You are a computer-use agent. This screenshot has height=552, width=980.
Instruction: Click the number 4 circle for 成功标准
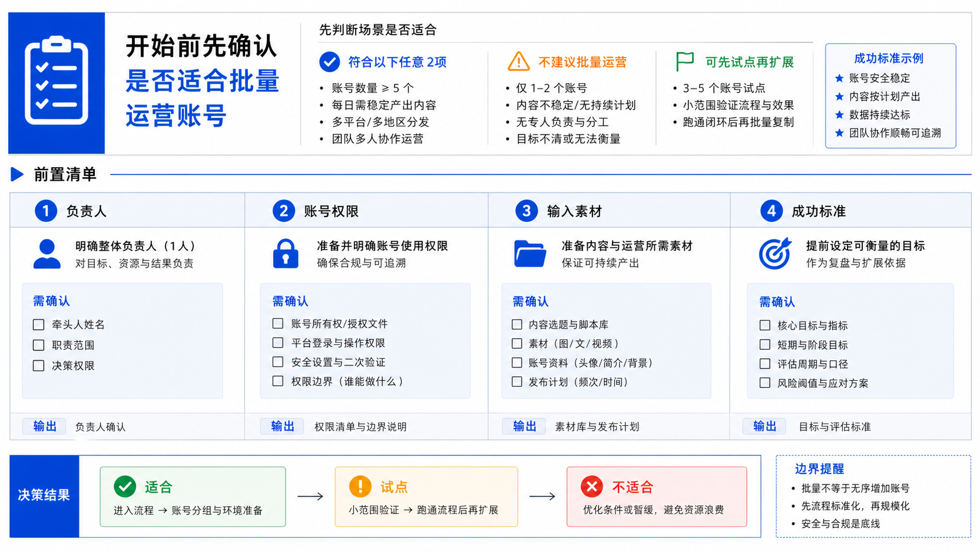tap(771, 211)
